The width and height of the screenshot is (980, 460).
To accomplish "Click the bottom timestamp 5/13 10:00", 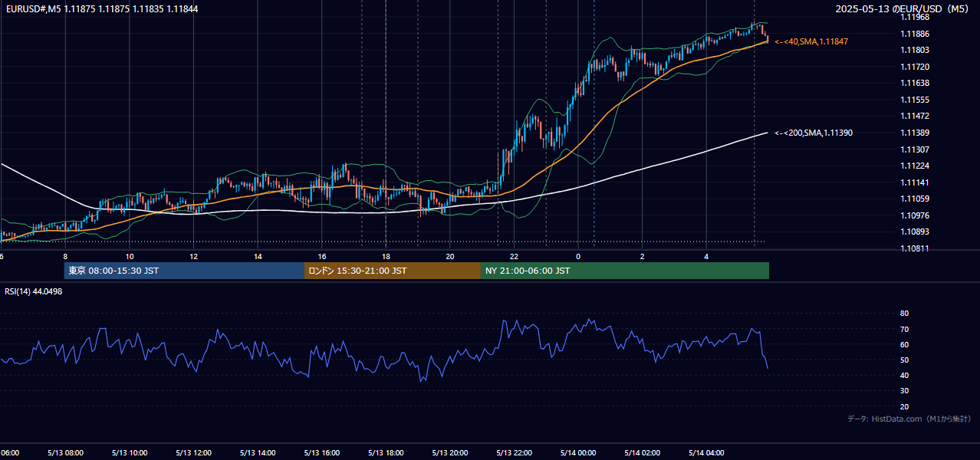I will point(129,453).
